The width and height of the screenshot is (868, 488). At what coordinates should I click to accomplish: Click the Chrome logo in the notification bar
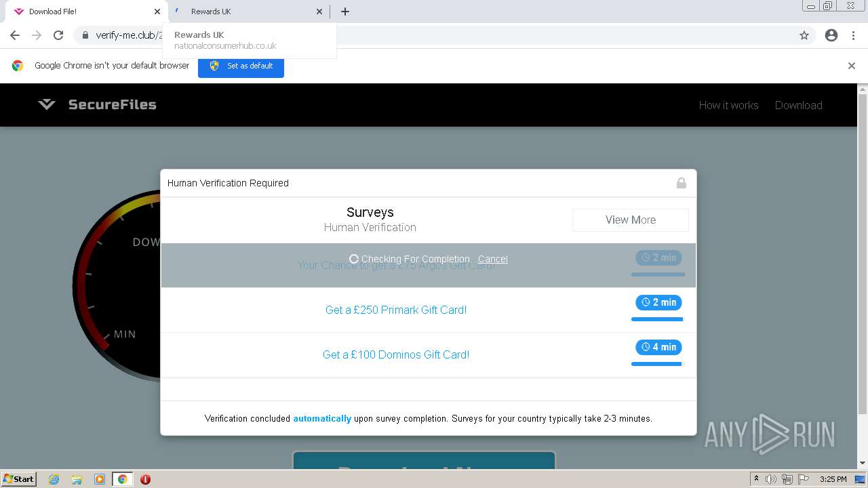coord(18,66)
